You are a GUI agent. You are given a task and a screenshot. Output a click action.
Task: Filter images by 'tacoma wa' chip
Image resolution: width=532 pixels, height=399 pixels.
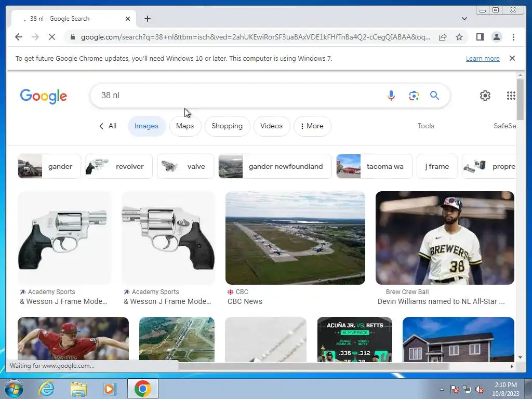click(374, 166)
